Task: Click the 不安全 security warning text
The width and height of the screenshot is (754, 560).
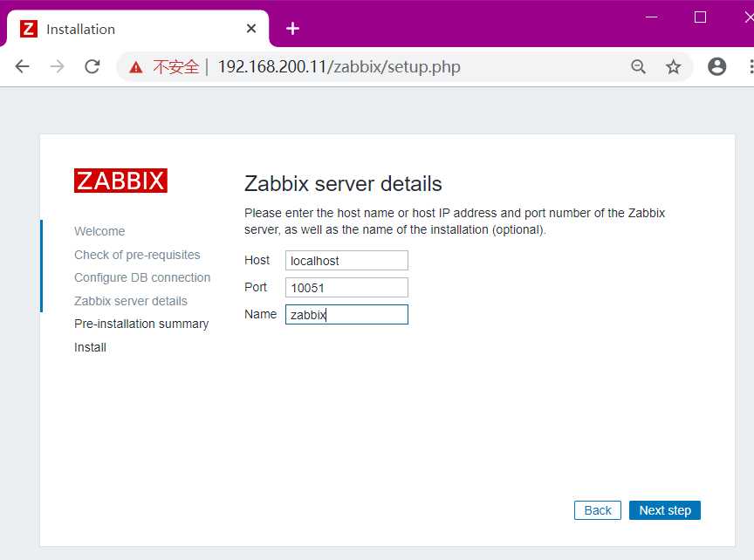Action: pos(176,66)
